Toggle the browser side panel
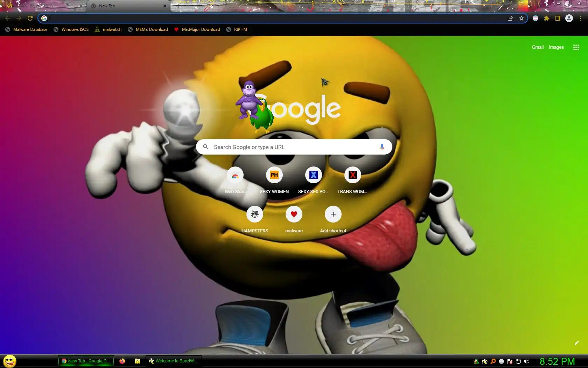588x368 pixels. (558, 18)
